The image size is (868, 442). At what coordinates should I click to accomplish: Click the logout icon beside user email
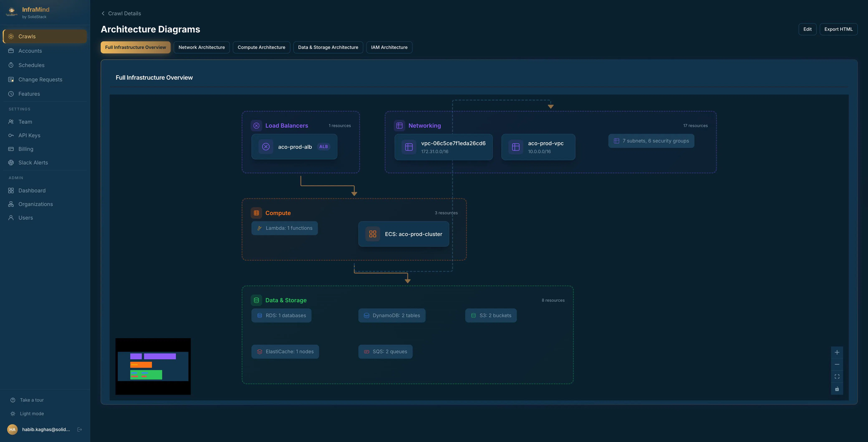(80, 429)
